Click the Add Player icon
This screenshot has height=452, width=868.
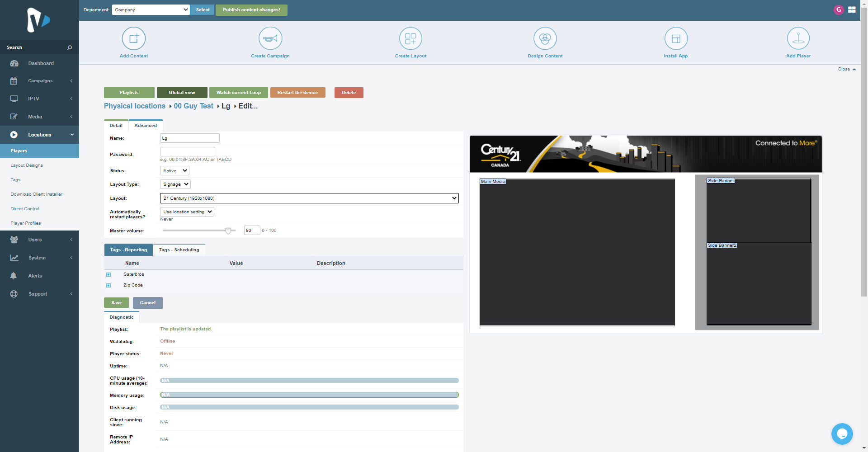click(x=798, y=38)
